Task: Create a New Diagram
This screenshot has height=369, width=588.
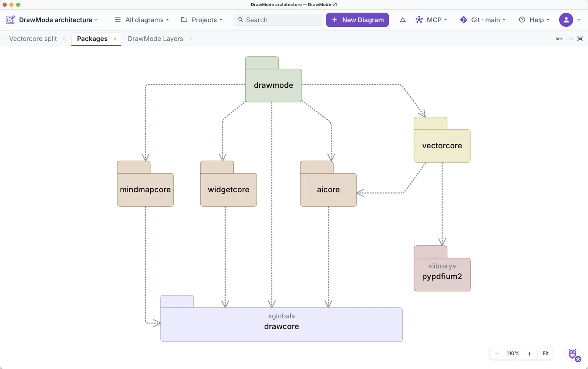Action: 357,20
